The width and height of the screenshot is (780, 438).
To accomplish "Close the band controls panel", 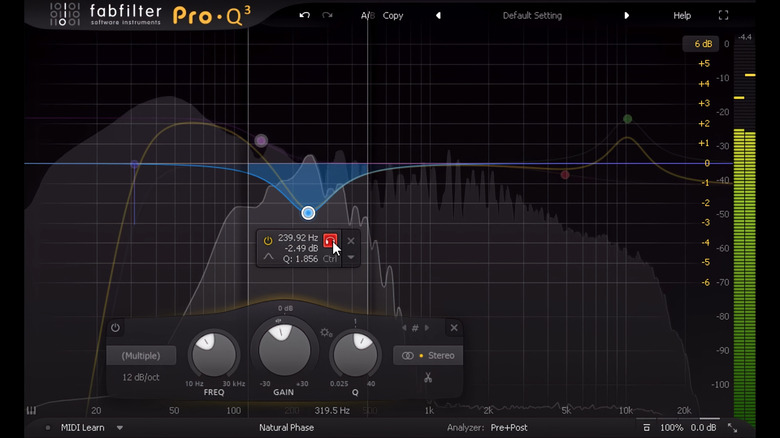I will click(x=454, y=328).
